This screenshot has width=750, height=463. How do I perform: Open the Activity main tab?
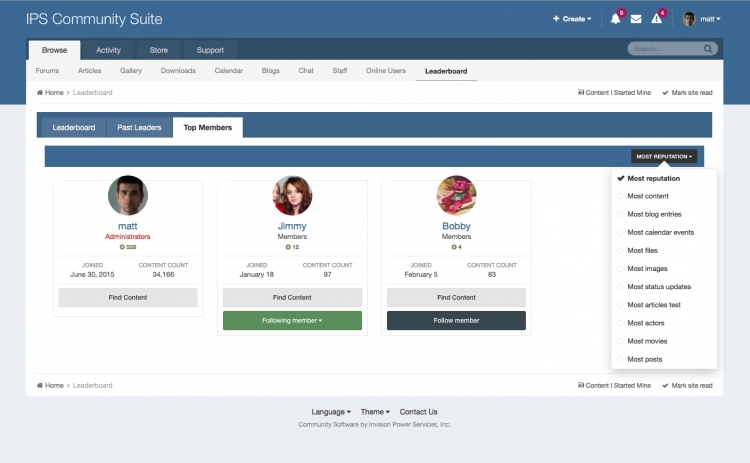coord(108,50)
